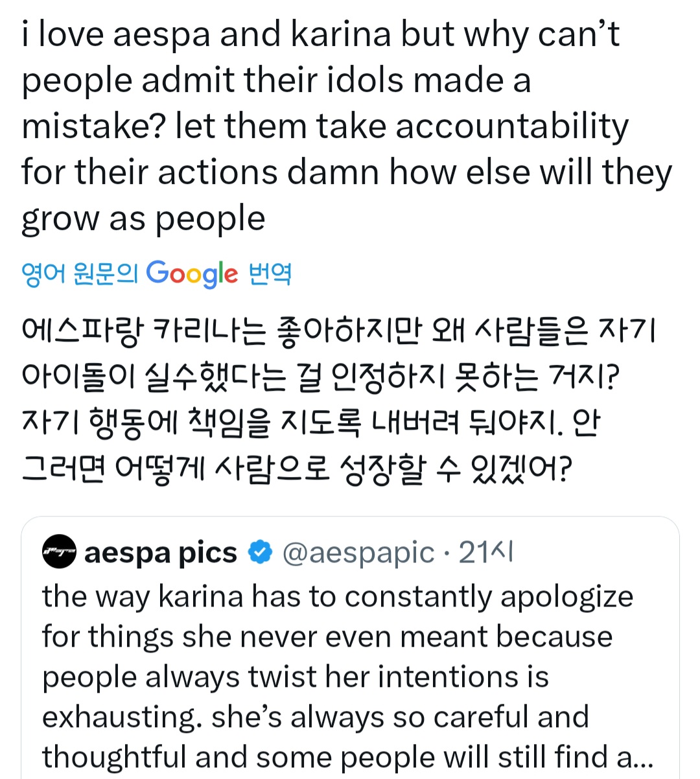Click quoted line 'people always twist her intentions'
700x779 pixels.
click(x=295, y=677)
